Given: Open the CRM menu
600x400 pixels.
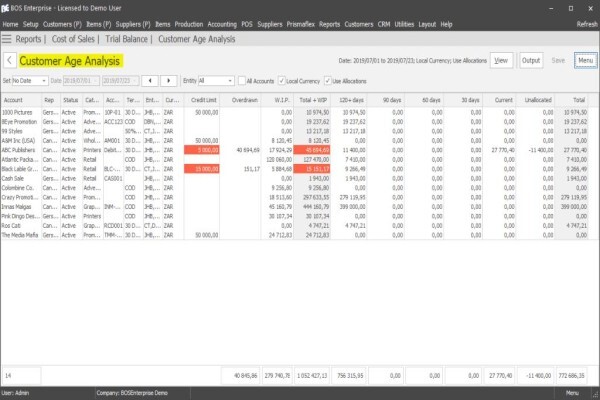Looking at the screenshot, I should [384, 24].
